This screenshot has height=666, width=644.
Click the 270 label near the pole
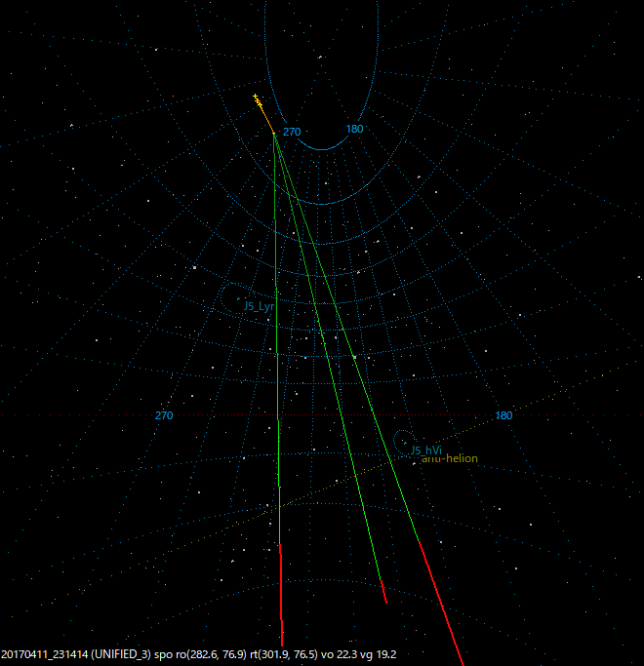coord(292,132)
